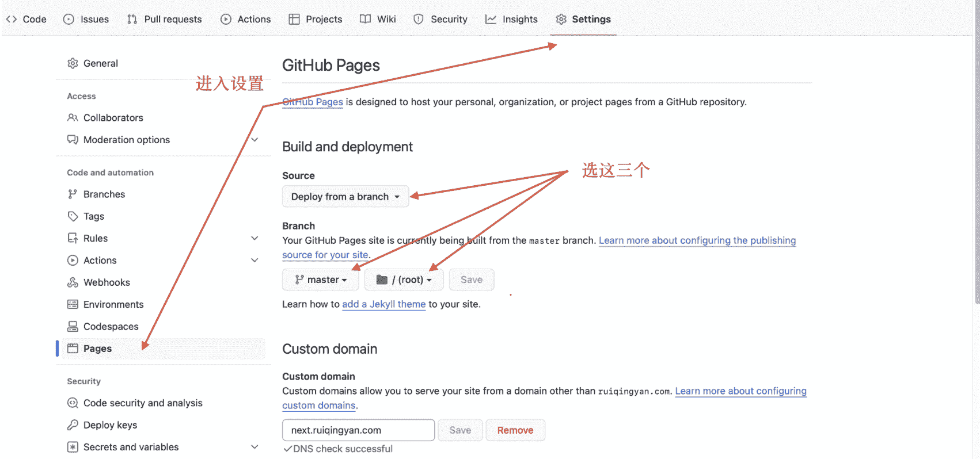View the Insights tab
This screenshot has width=980, height=459.
(x=511, y=19)
